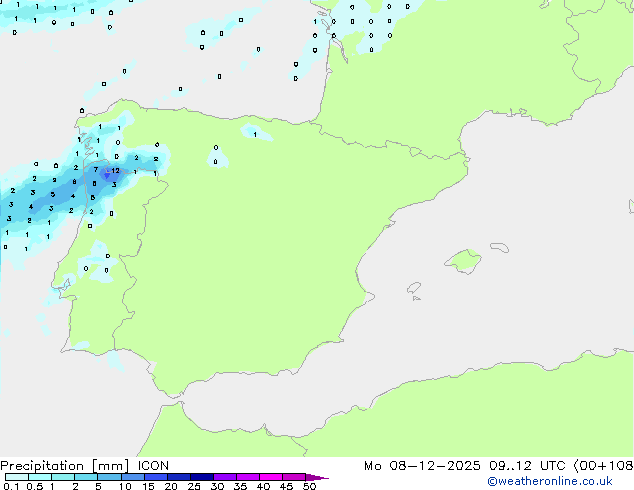The height and width of the screenshot is (490, 634).
Task: Click the '09..12 UTC' time text
Action: coord(527,466)
